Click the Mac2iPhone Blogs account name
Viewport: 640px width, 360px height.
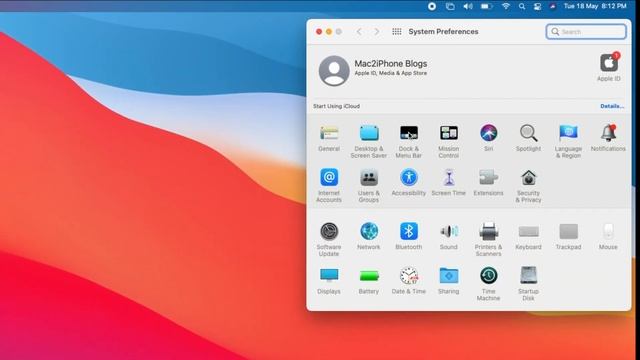click(x=391, y=64)
